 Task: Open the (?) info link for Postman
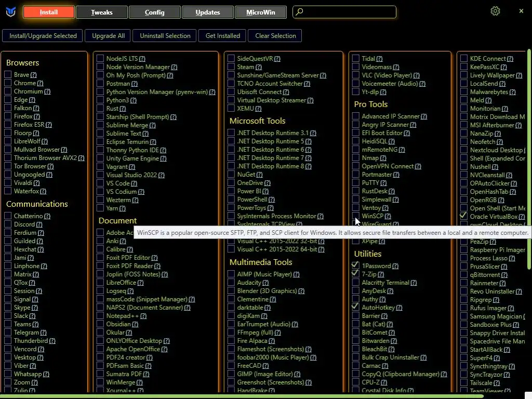click(x=135, y=84)
